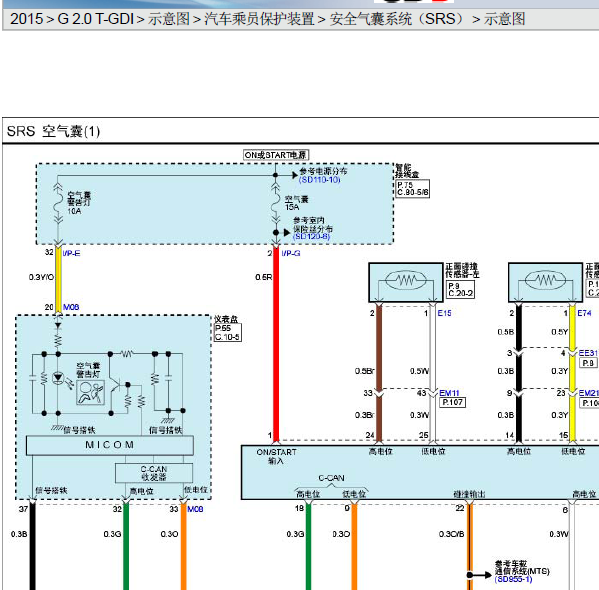Image resolution: width=599 pixels, height=590 pixels.
Task: Click the P.107 reference box
Action: click(453, 402)
